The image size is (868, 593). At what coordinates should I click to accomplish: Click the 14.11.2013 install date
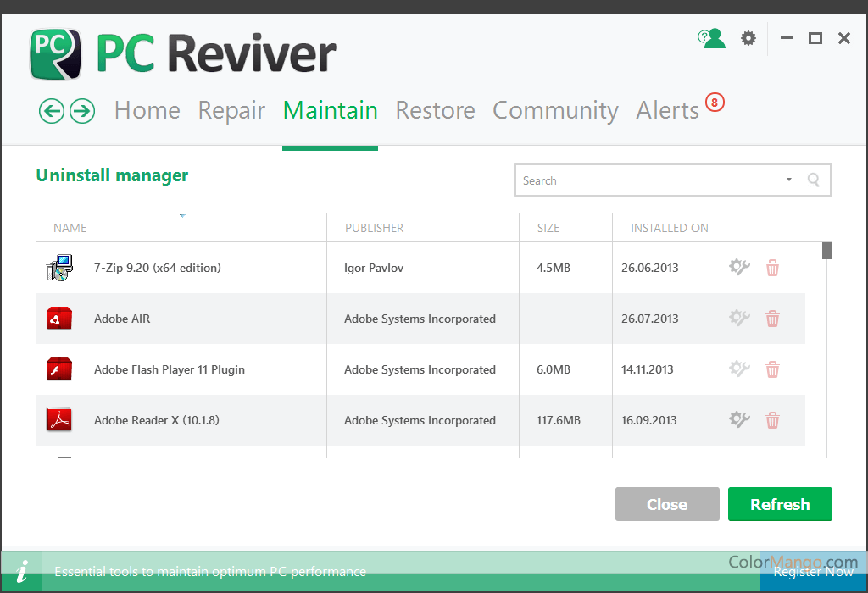(647, 369)
